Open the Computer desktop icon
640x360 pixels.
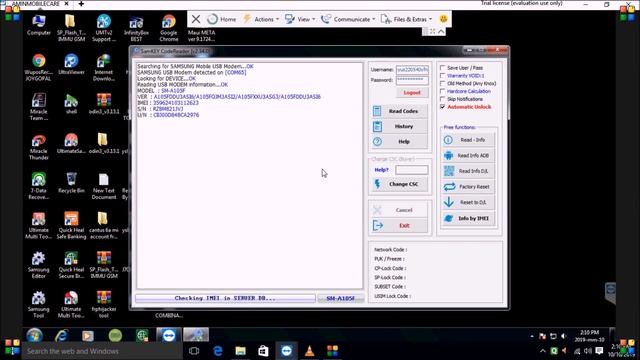(39, 24)
